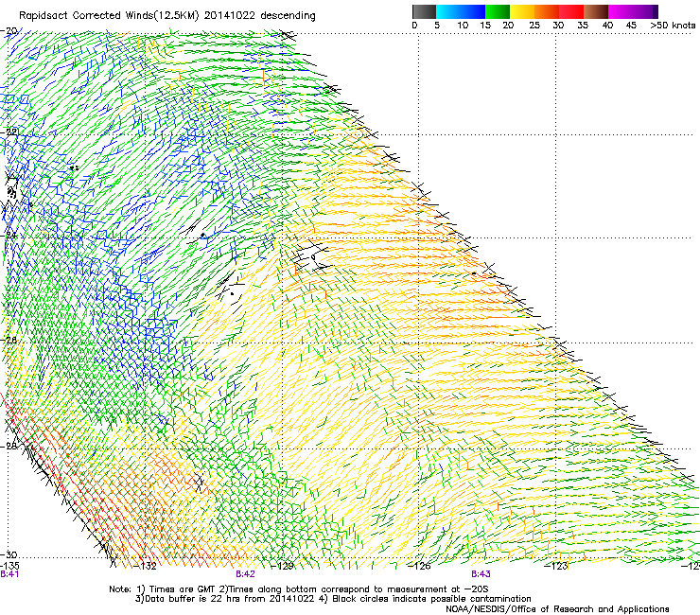
Task: Click the orange 25-30 knots color segment
Action: click(547, 11)
